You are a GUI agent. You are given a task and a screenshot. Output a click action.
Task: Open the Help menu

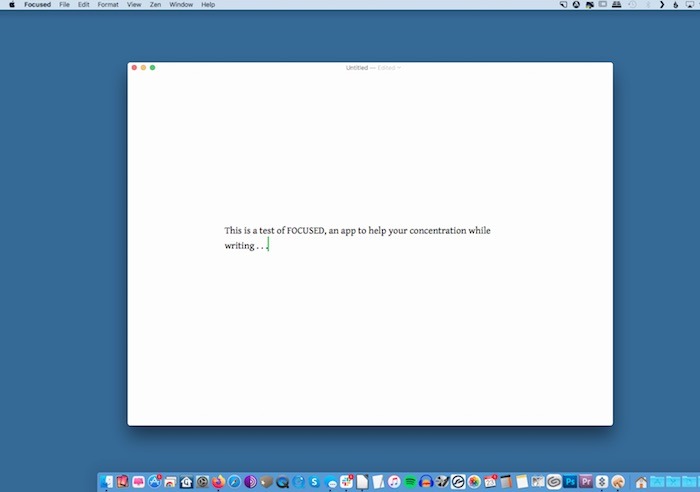point(208,4)
